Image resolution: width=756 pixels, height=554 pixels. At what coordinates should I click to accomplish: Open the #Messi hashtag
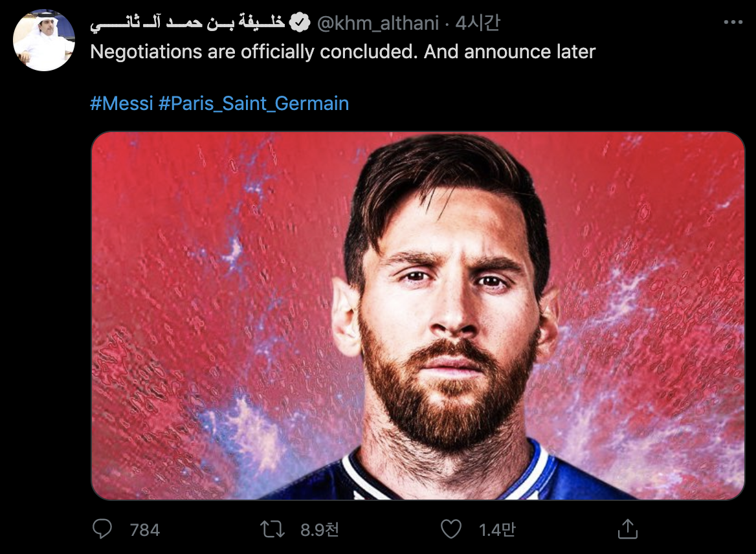click(122, 103)
